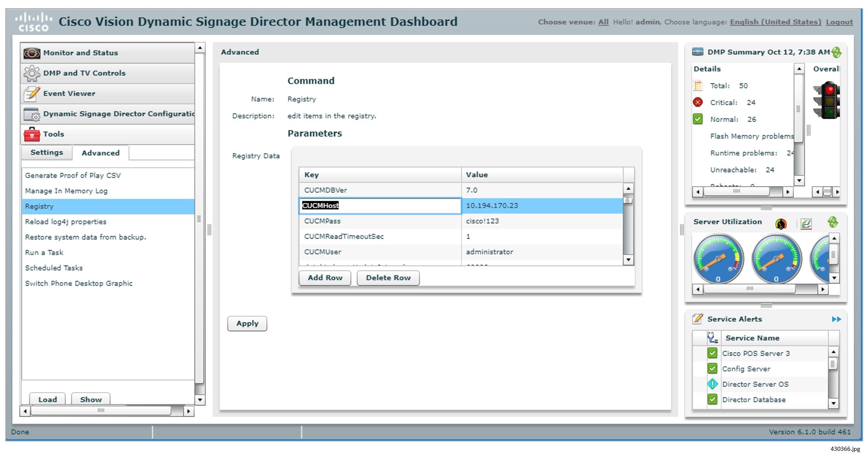
Task: Open the English (United States) language link
Action: (775, 22)
